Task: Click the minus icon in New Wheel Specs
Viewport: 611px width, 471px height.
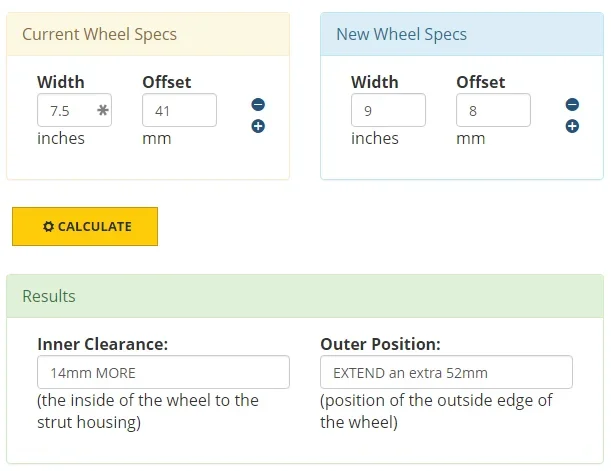Action: coord(572,104)
